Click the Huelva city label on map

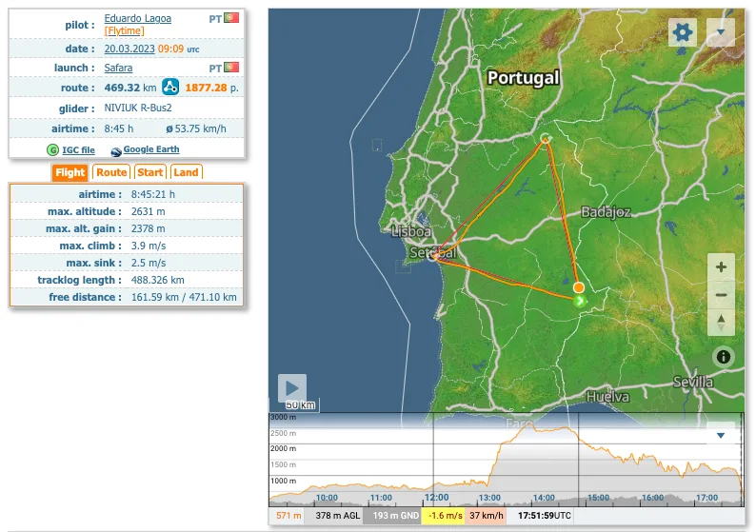(x=607, y=397)
